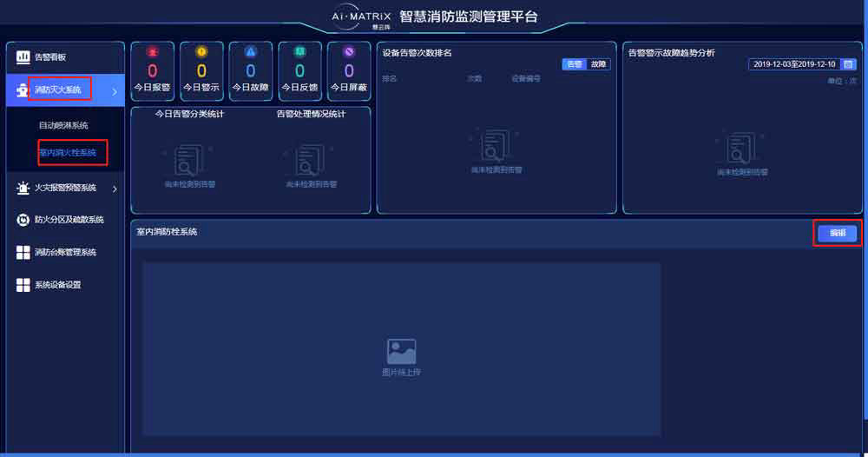
Task: Click the no-data icon under 今日告警分类统计
Action: 189,160
